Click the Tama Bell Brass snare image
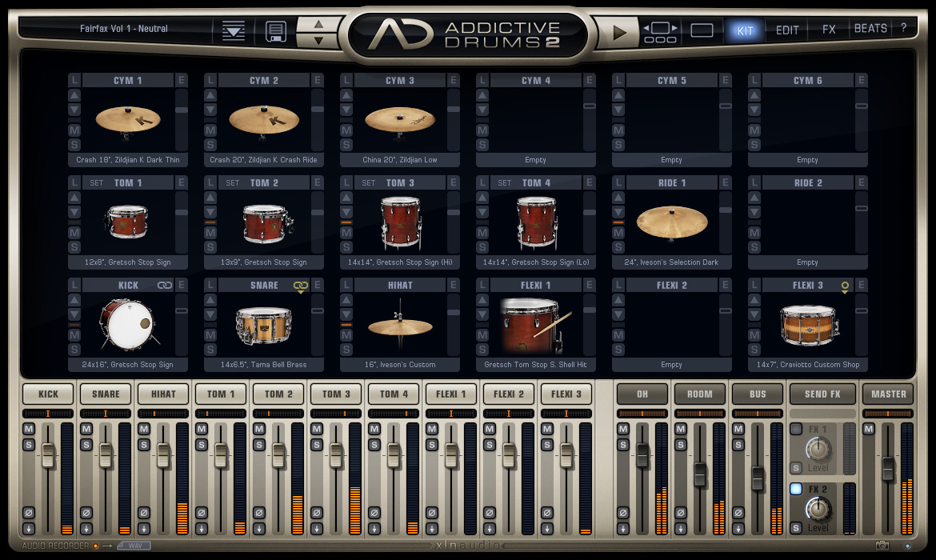The image size is (936, 560). coord(263,326)
